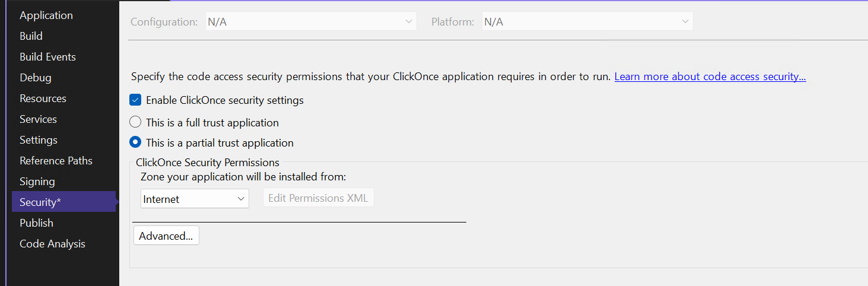Click the Advanced... button
868x286 pixels.
coord(166,236)
